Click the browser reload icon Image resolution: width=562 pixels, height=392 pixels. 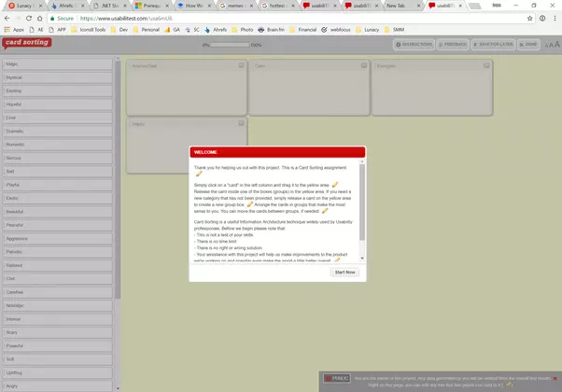[x=29, y=19]
